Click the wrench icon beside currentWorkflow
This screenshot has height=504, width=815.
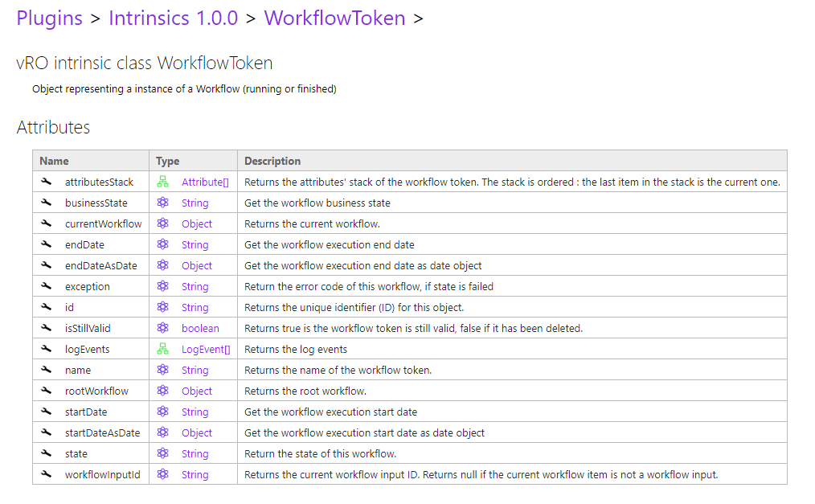click(x=47, y=223)
